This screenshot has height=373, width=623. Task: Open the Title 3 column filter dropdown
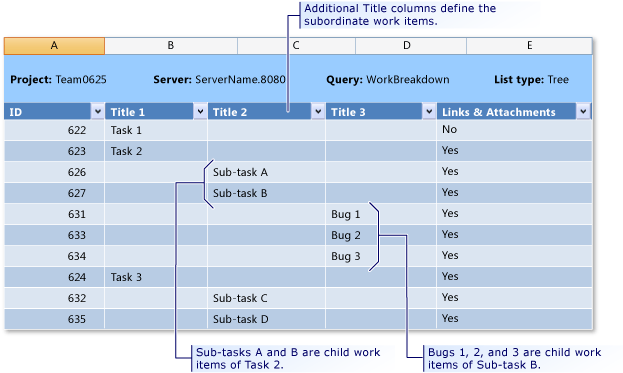[429, 112]
